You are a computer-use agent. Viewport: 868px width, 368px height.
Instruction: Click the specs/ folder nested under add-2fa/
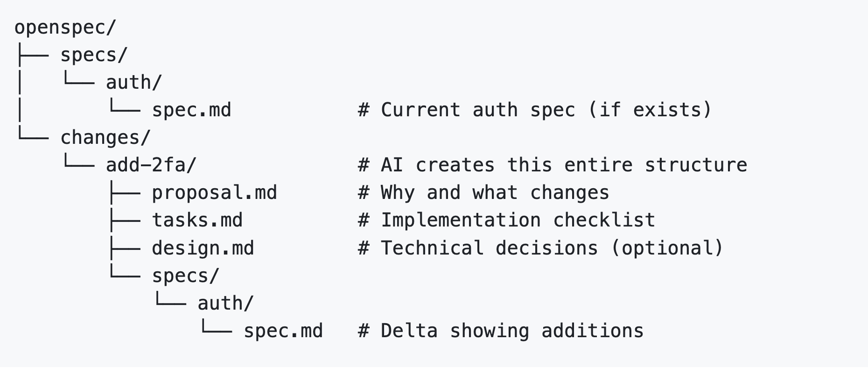tap(185, 276)
